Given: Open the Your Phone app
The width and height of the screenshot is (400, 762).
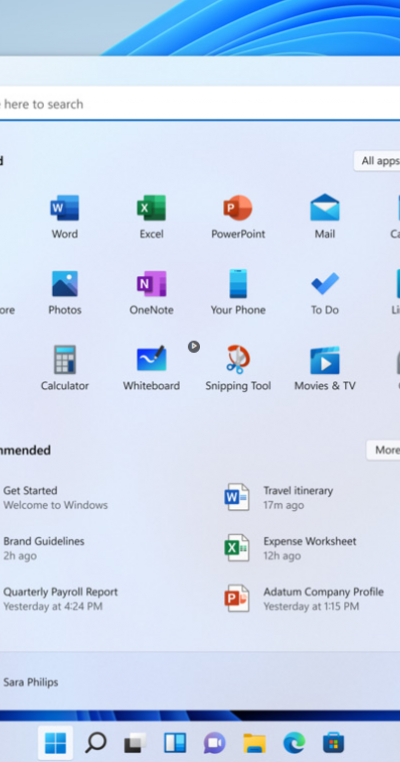Looking at the screenshot, I should pos(238,293).
